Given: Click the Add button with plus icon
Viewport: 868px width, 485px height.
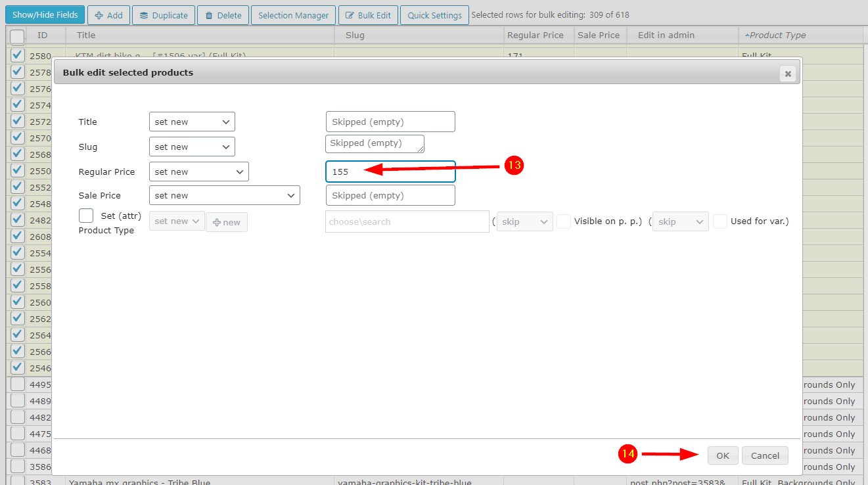Looking at the screenshot, I should [x=108, y=15].
